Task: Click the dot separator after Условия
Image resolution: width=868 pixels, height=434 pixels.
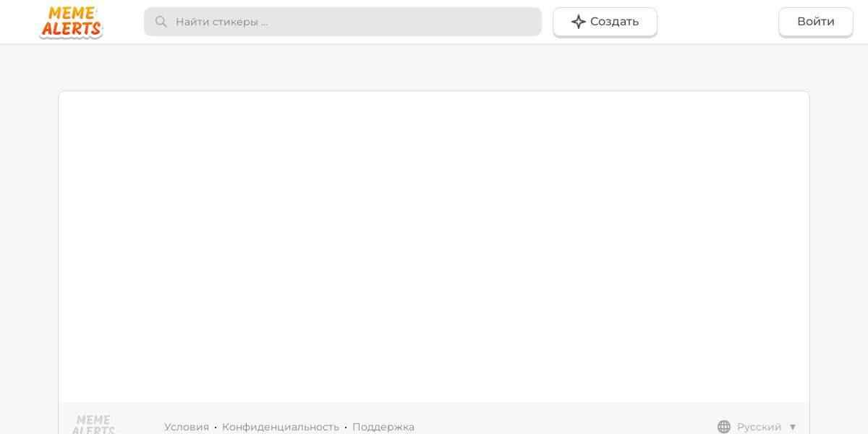Action: click(216, 427)
